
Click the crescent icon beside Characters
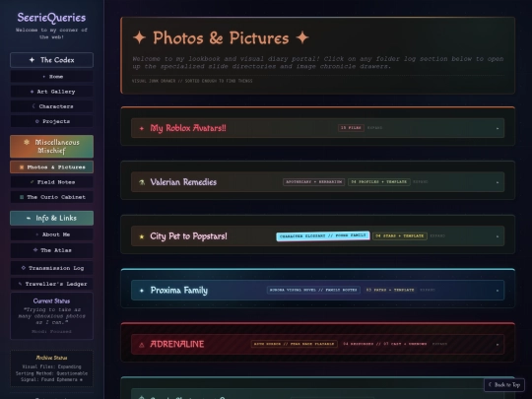(33, 106)
